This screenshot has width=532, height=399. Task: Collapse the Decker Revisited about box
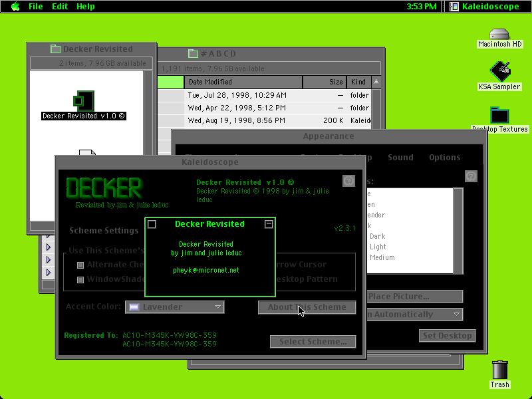pos(269,224)
